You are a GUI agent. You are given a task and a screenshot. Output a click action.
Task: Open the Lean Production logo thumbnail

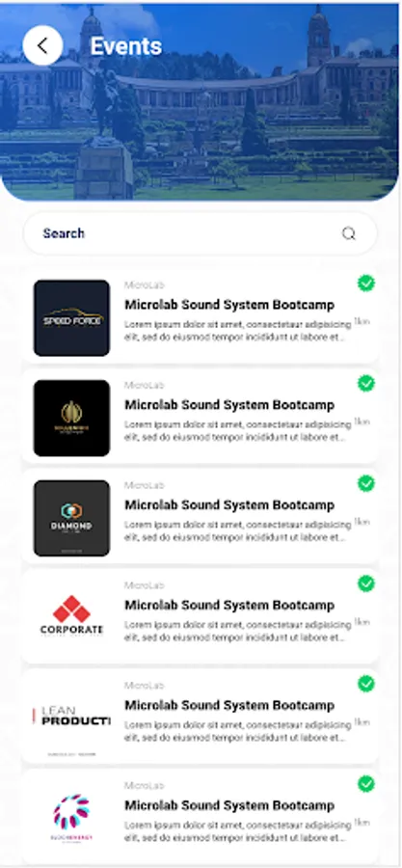(x=72, y=719)
